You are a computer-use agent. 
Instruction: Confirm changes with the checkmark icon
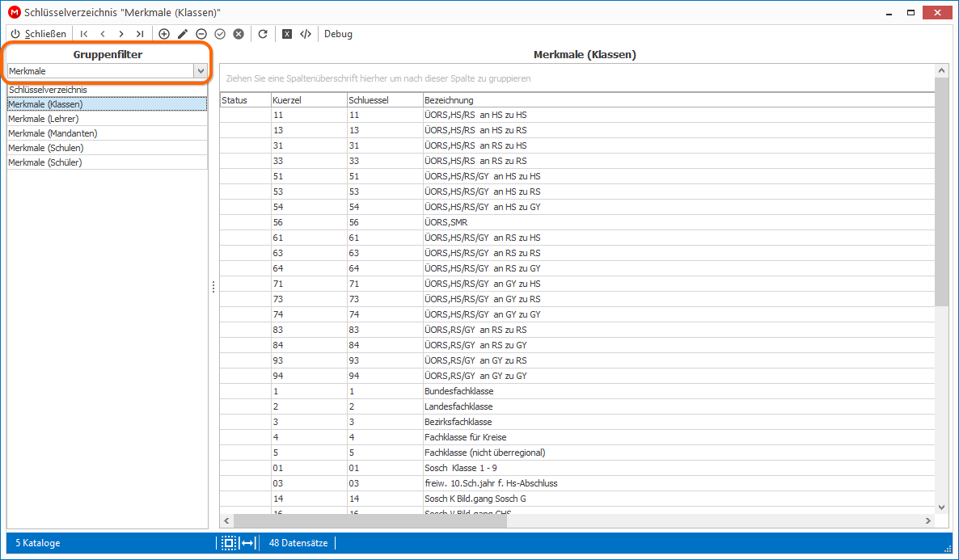(220, 34)
